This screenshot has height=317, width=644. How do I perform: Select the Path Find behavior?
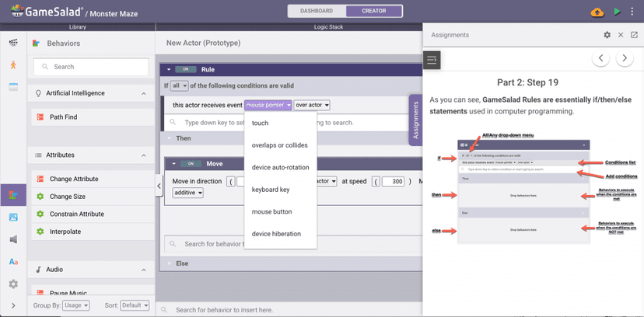click(93, 117)
